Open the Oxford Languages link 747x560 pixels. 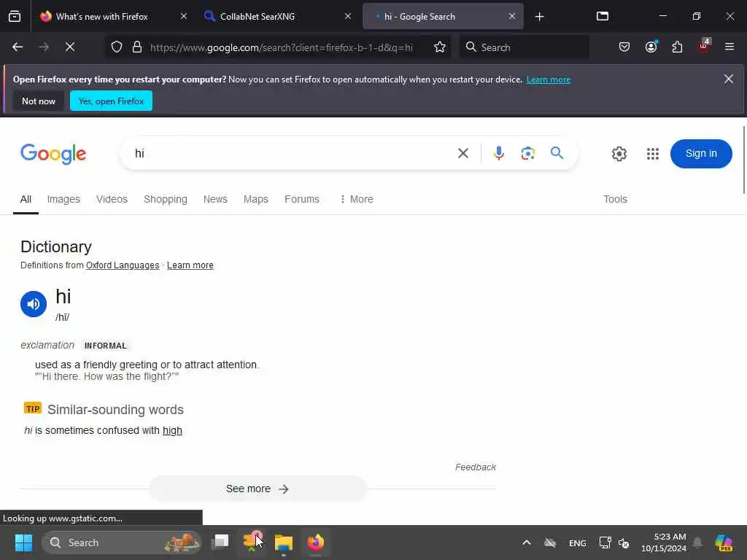123,265
